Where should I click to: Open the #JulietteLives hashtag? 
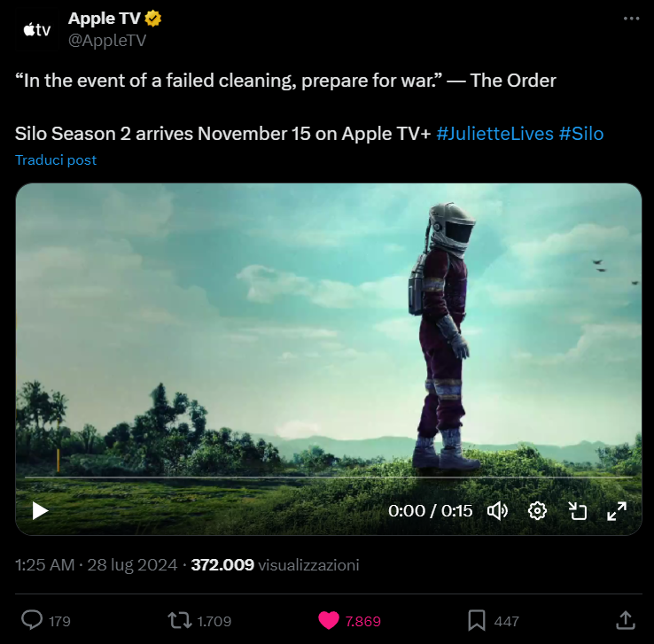coord(494,134)
